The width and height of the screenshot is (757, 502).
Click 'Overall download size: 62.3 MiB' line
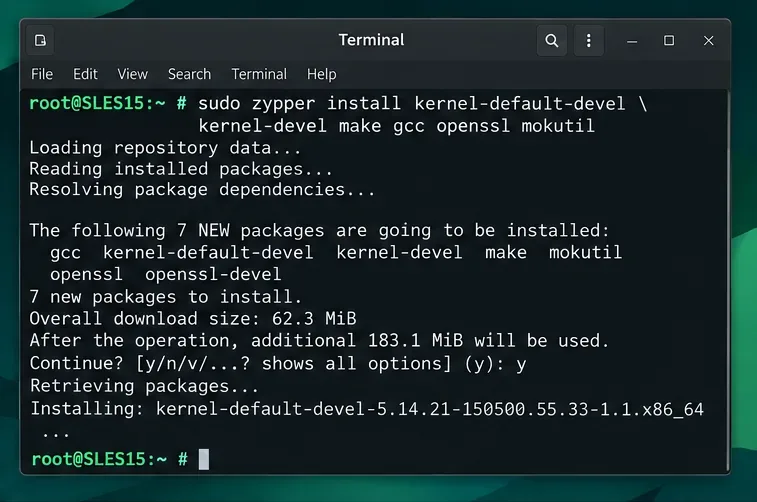click(193, 319)
